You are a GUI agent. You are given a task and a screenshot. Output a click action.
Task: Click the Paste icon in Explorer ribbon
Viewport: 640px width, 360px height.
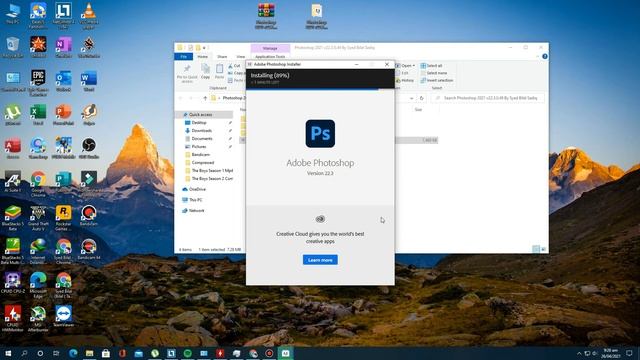tap(220, 71)
